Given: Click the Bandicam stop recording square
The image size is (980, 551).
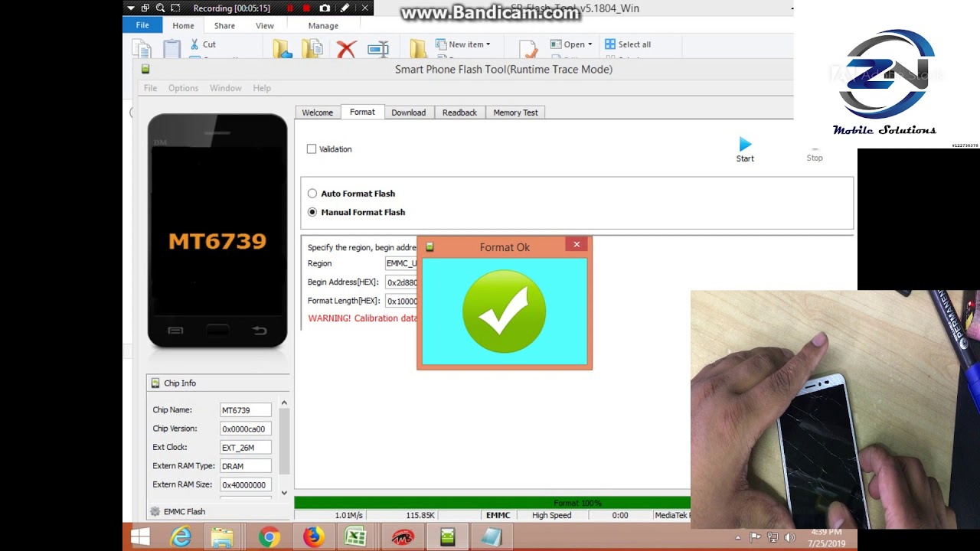Looking at the screenshot, I should [306, 8].
